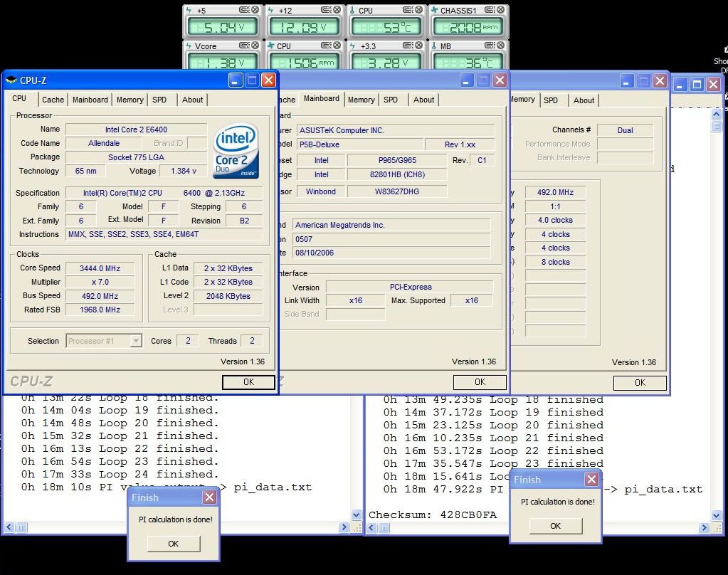This screenshot has height=575, width=728.
Task: Click the Name field "Intel Core 2 E6400"
Action: [x=136, y=130]
